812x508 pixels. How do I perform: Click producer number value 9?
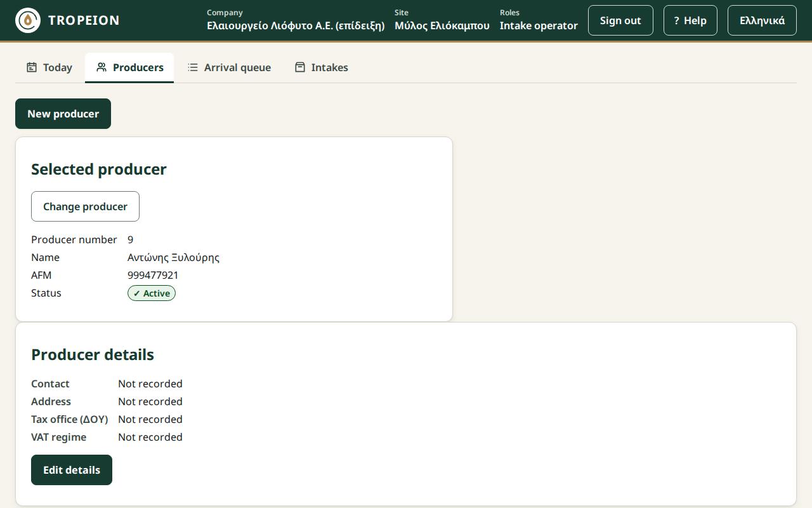(x=130, y=239)
